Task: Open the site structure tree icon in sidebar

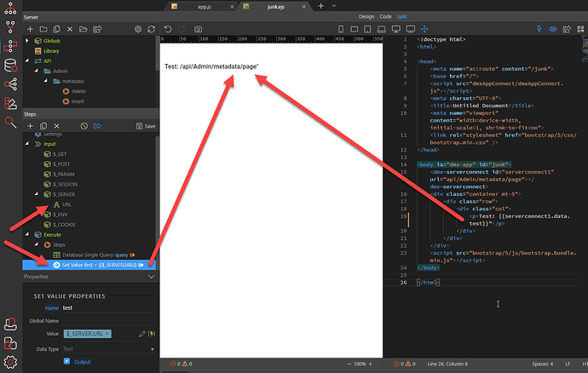Action: 10,9
